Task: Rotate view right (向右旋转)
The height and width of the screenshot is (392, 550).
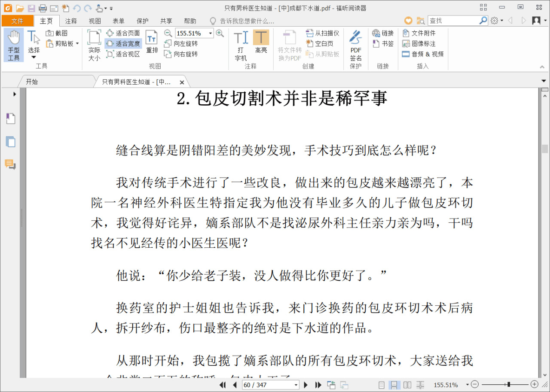Action: (181, 54)
